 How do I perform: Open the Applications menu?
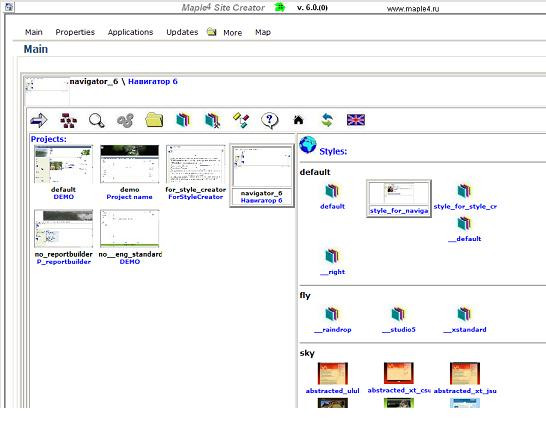click(130, 32)
